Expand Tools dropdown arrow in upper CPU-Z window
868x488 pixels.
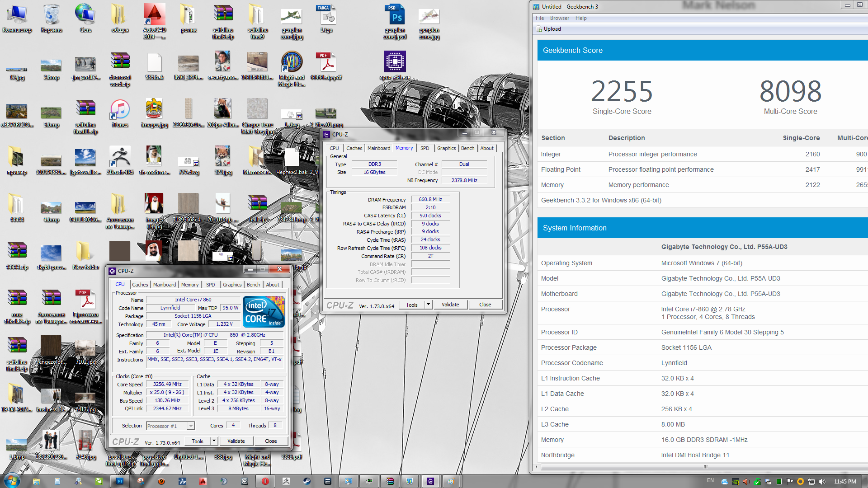point(428,305)
